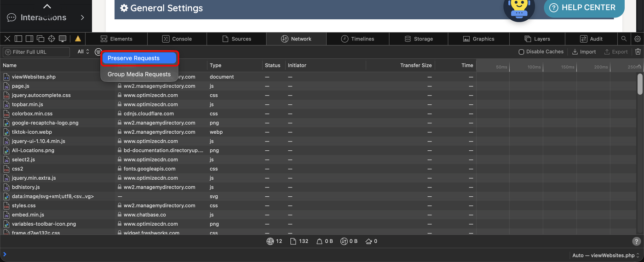Click the Filter Full URL field
The image size is (644, 262).
coord(36,52)
